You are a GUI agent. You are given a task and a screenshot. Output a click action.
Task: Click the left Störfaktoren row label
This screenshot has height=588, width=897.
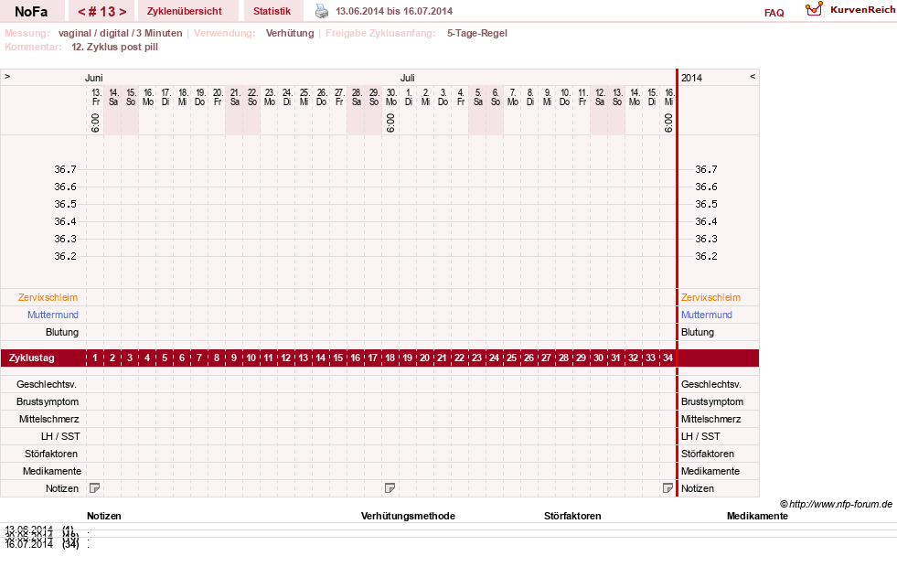tap(51, 454)
